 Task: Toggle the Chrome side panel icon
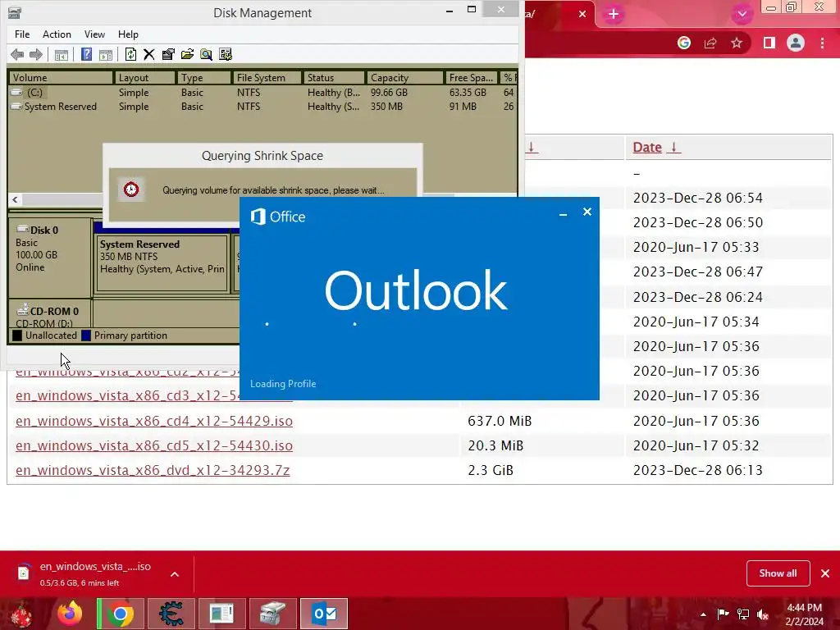(769, 43)
